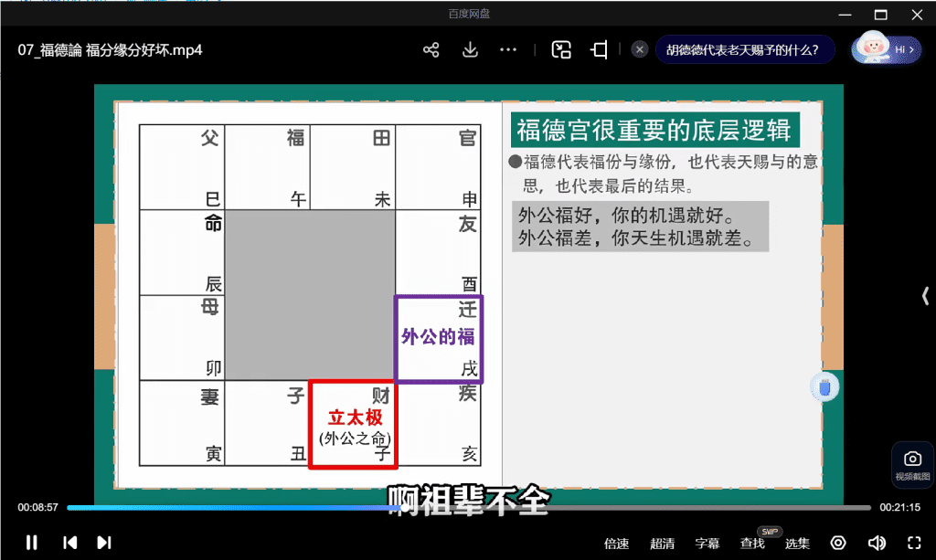This screenshot has width=936, height=560.
Task: Dismiss the AI question suggestion bubble
Action: tap(640, 49)
